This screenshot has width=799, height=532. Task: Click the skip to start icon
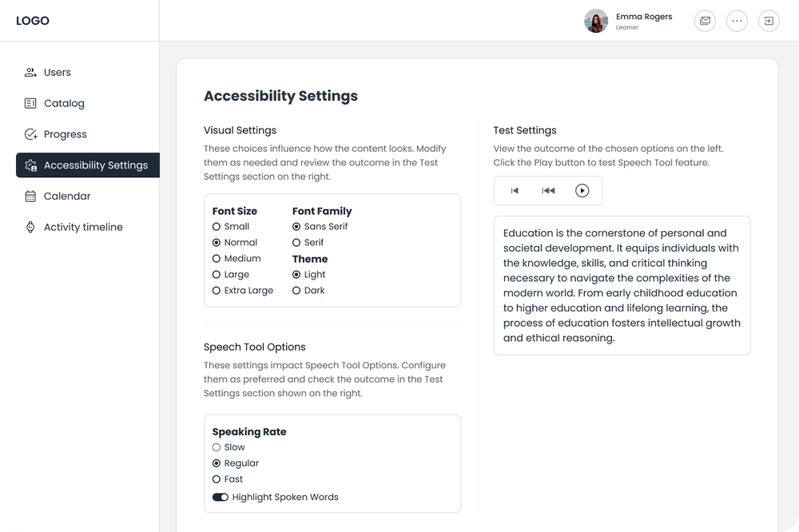click(x=515, y=191)
